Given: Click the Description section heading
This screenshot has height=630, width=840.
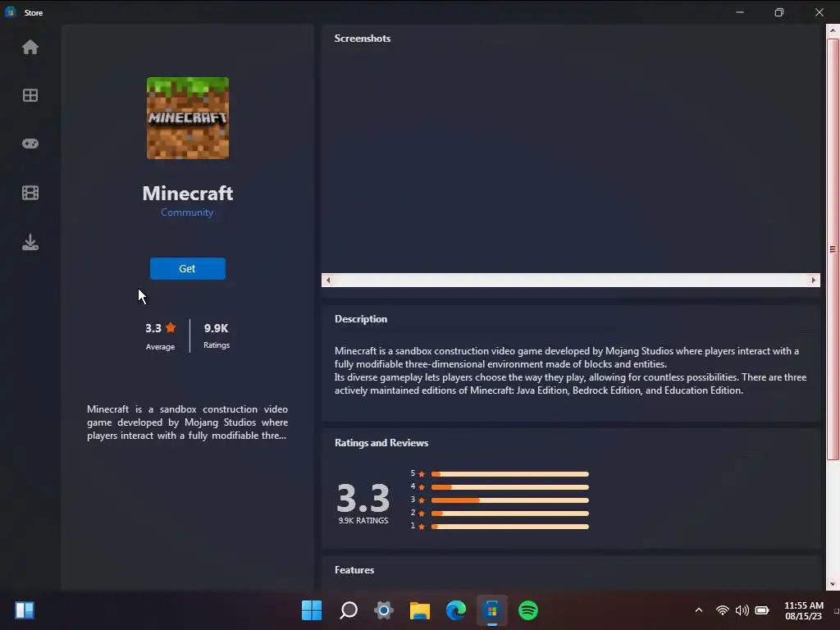Looking at the screenshot, I should pos(361,319).
